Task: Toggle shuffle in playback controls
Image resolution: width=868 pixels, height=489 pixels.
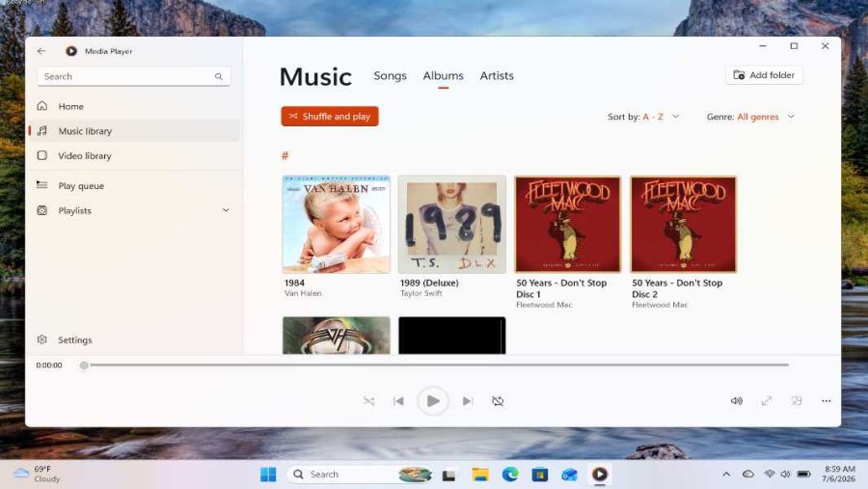Action: point(368,401)
